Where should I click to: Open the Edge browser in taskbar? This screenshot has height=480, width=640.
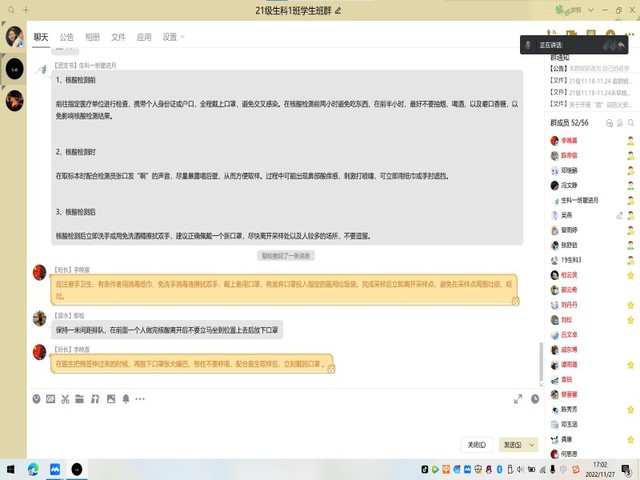pyautogui.click(x=33, y=468)
